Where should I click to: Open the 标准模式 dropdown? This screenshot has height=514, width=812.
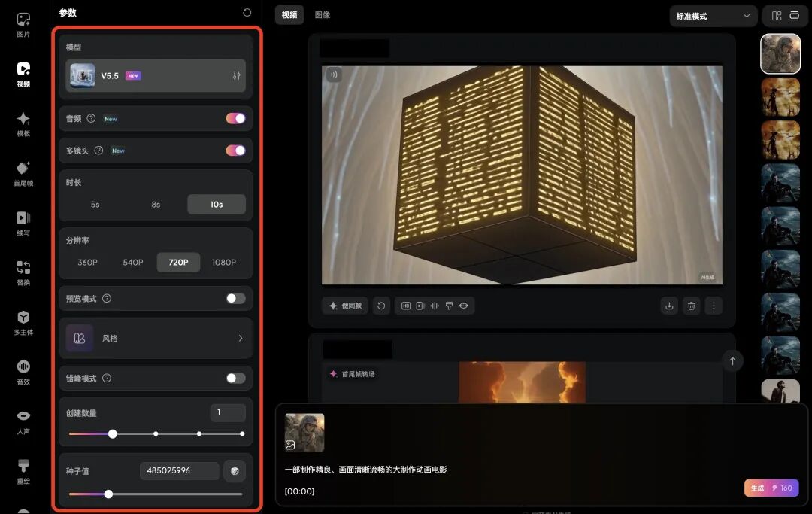click(712, 15)
